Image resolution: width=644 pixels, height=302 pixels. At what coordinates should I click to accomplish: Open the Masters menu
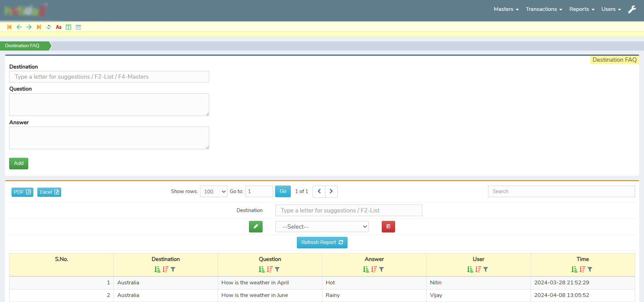506,9
